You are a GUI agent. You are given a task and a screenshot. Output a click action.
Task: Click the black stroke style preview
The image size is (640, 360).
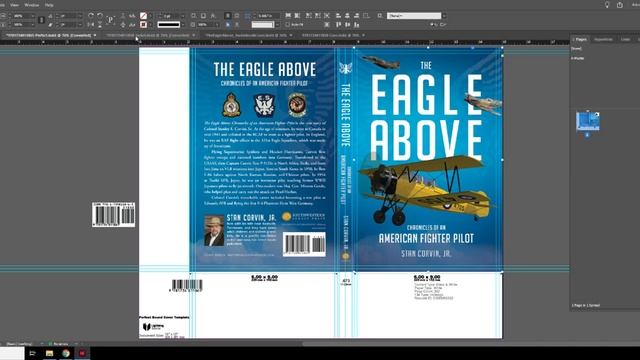coord(169,24)
